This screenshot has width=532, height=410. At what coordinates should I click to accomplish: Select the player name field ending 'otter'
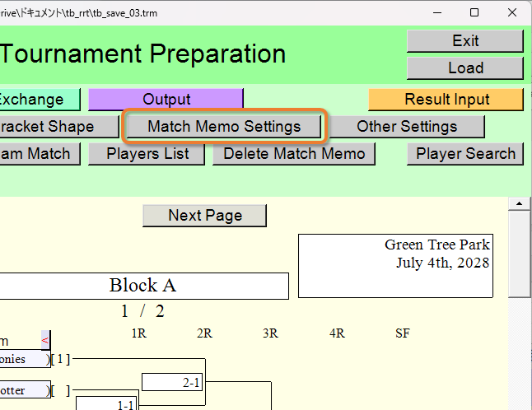[25, 390]
